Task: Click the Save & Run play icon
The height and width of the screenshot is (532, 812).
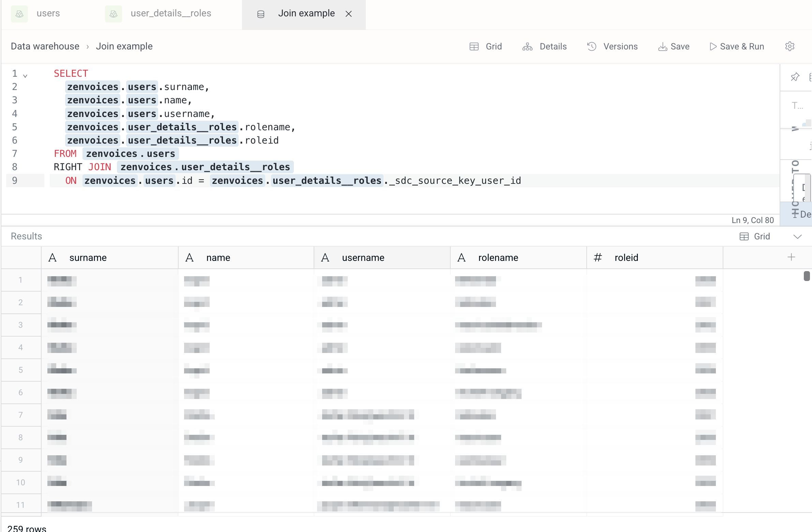Action: [713, 47]
